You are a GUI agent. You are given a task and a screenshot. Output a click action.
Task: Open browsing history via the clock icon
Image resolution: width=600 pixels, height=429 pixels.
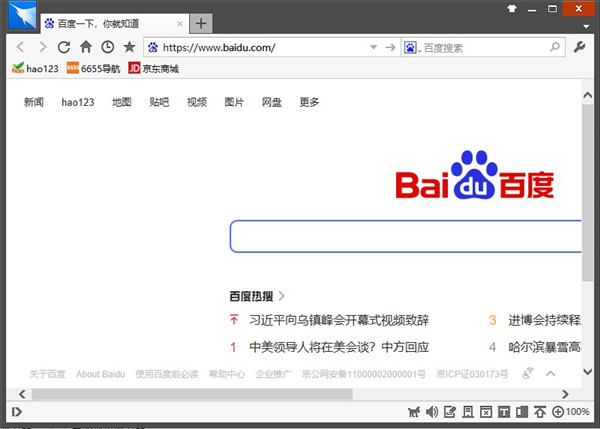click(x=107, y=47)
